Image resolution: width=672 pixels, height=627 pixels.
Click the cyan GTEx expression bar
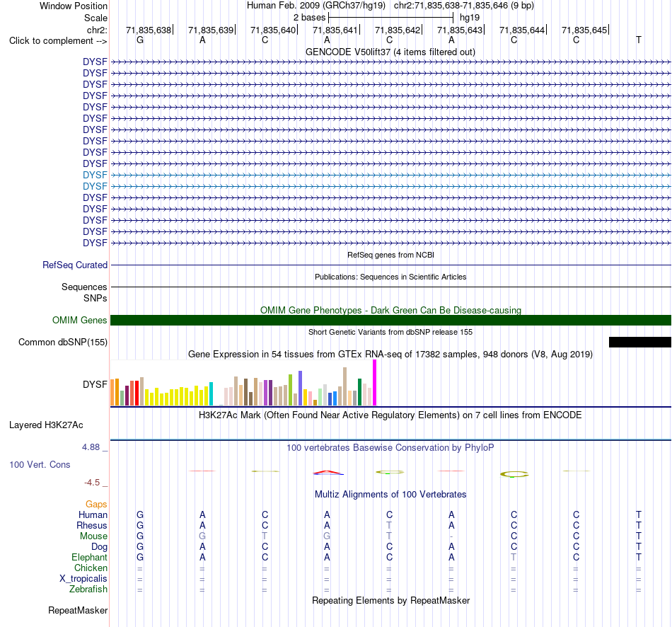tap(211, 393)
